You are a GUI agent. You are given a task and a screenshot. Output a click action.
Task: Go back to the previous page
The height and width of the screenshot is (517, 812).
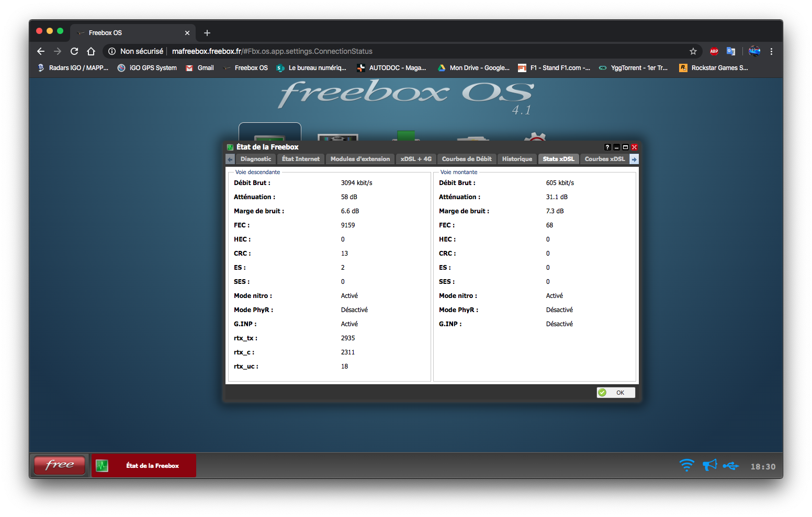(x=41, y=51)
